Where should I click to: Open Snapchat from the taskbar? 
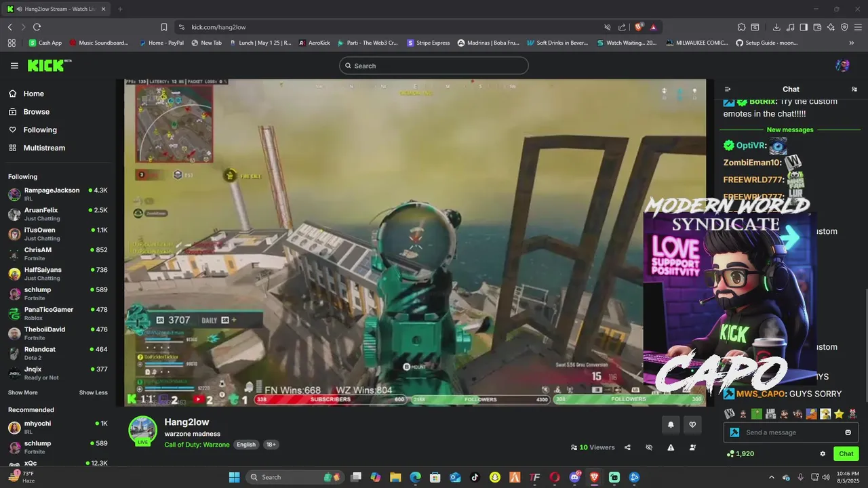click(x=495, y=477)
